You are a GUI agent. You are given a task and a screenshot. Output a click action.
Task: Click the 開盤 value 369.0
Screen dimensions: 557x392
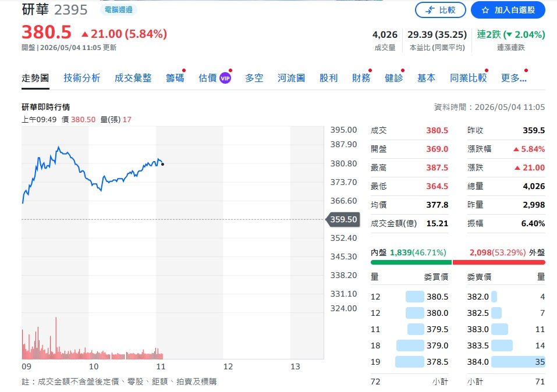(x=437, y=149)
